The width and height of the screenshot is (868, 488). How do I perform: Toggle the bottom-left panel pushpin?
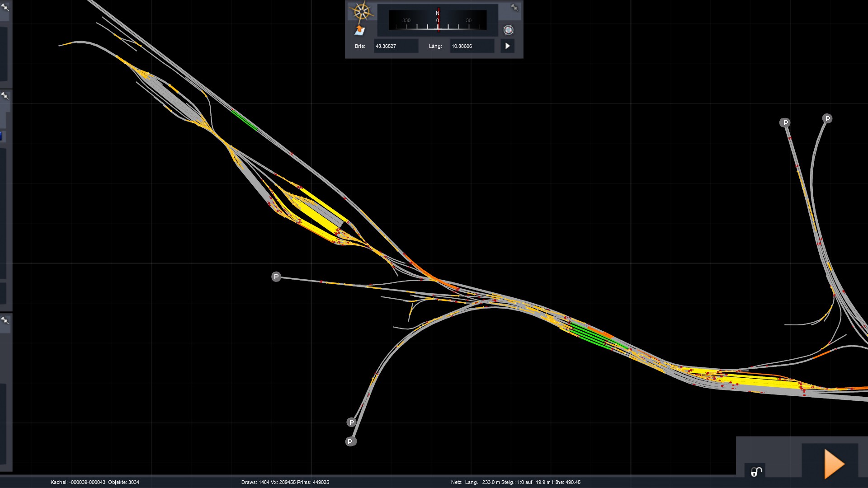point(5,320)
